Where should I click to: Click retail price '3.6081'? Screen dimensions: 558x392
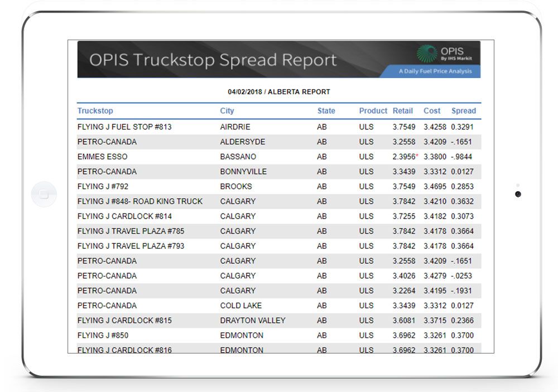403,321
